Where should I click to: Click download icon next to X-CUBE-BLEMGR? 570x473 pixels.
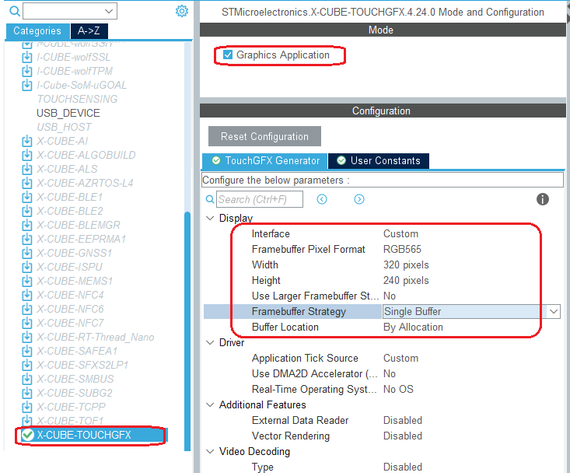tap(27, 225)
